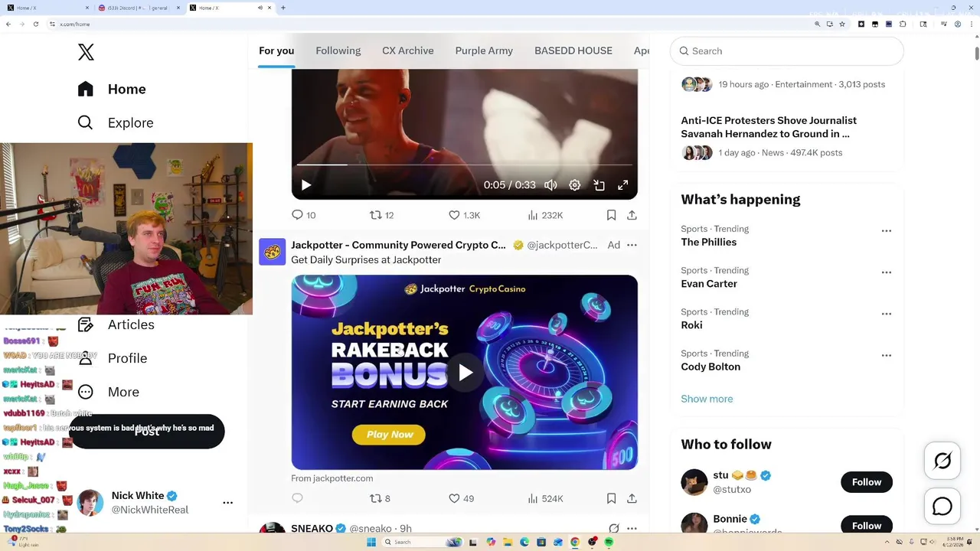Open stu profile avatar
The width and height of the screenshot is (980, 551).
click(x=694, y=482)
